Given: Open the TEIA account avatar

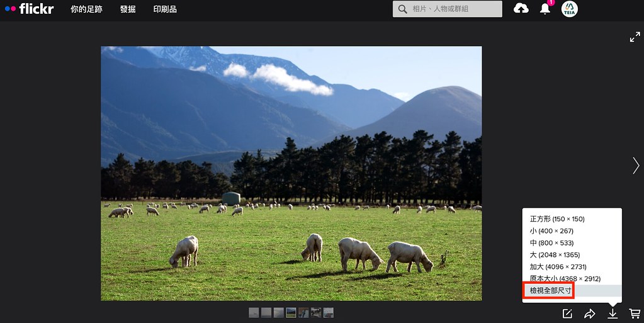Looking at the screenshot, I should coord(569,9).
